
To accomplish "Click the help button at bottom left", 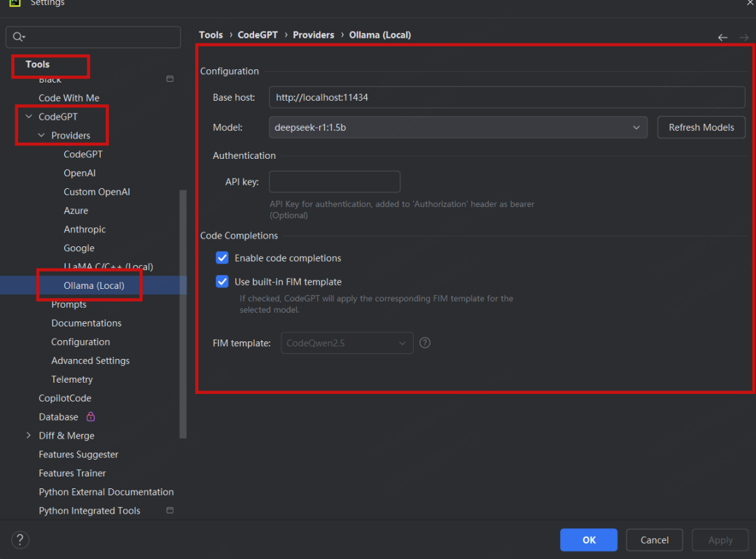I will click(20, 539).
